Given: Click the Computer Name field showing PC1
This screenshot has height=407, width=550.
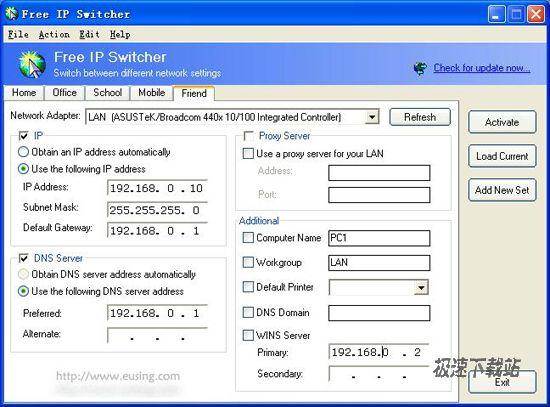Looking at the screenshot, I should [x=379, y=238].
